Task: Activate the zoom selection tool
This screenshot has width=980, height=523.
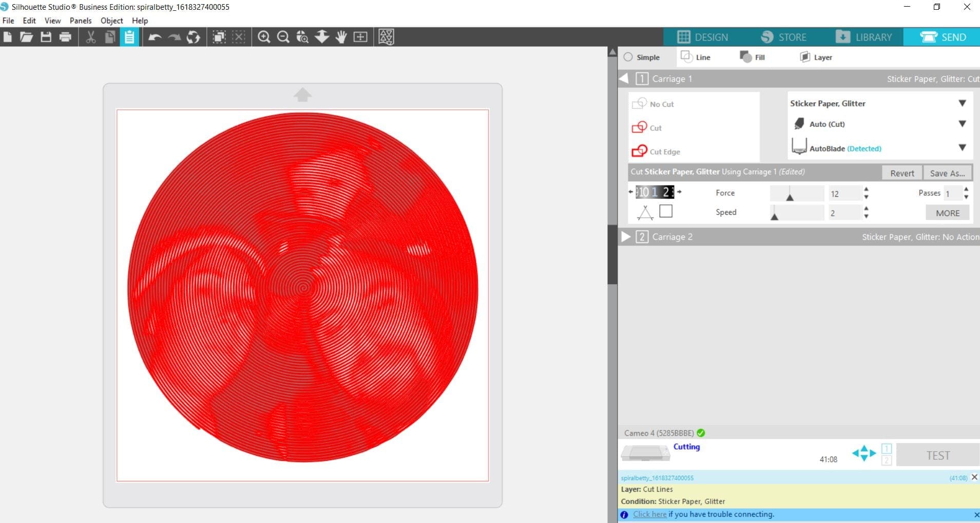Action: point(302,37)
